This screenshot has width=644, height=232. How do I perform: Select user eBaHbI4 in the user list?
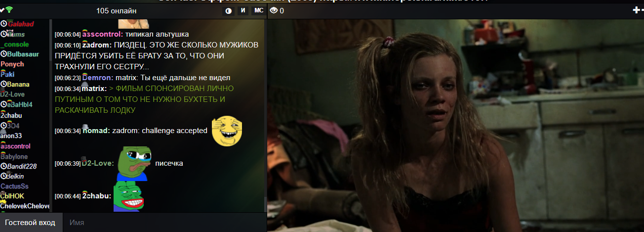20,105
